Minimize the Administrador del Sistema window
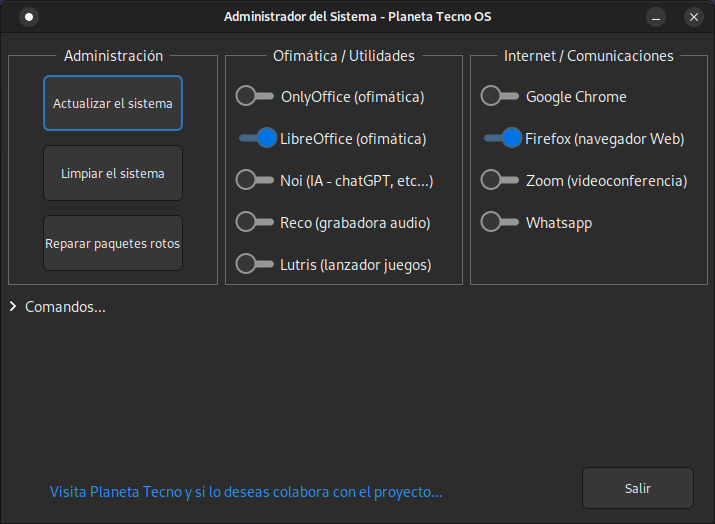This screenshot has width=715, height=524. [x=656, y=17]
